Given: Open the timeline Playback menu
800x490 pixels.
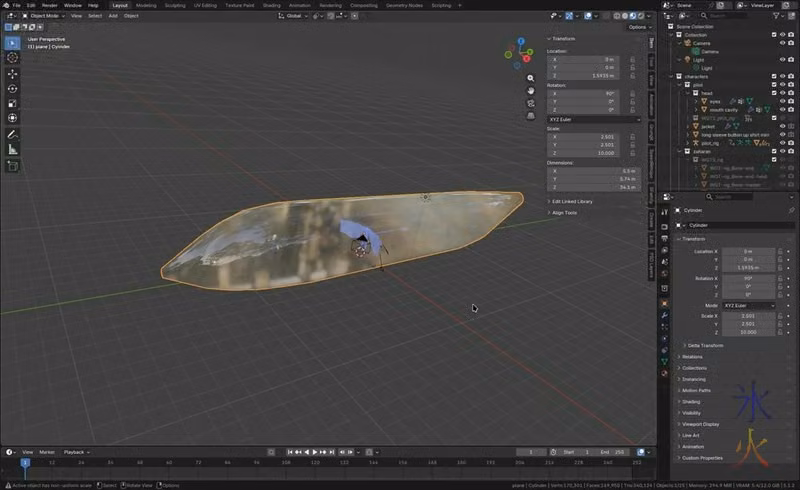Looking at the screenshot, I should (76, 452).
